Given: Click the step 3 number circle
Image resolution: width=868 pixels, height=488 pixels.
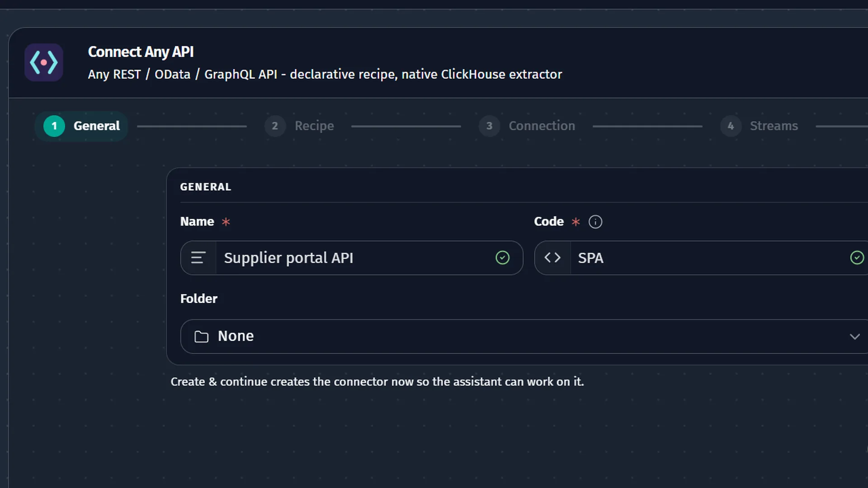Looking at the screenshot, I should pyautogui.click(x=489, y=126).
